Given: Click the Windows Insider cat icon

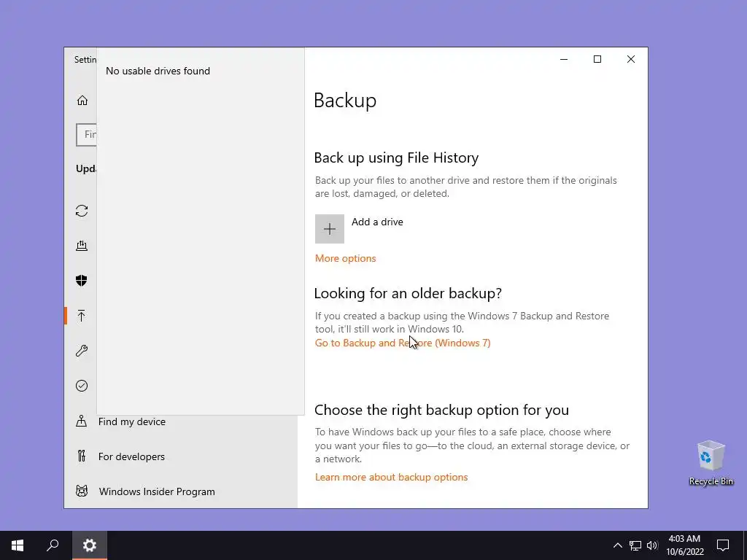Looking at the screenshot, I should tap(82, 491).
